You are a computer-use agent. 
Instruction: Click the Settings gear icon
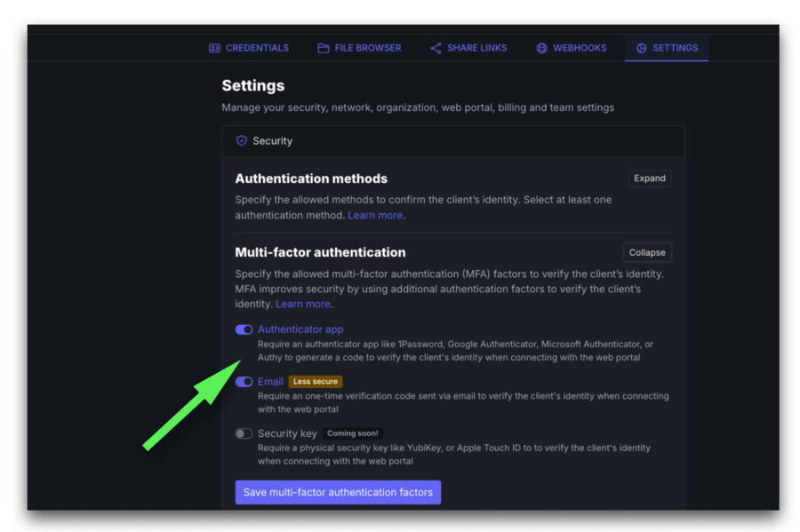pyautogui.click(x=641, y=48)
